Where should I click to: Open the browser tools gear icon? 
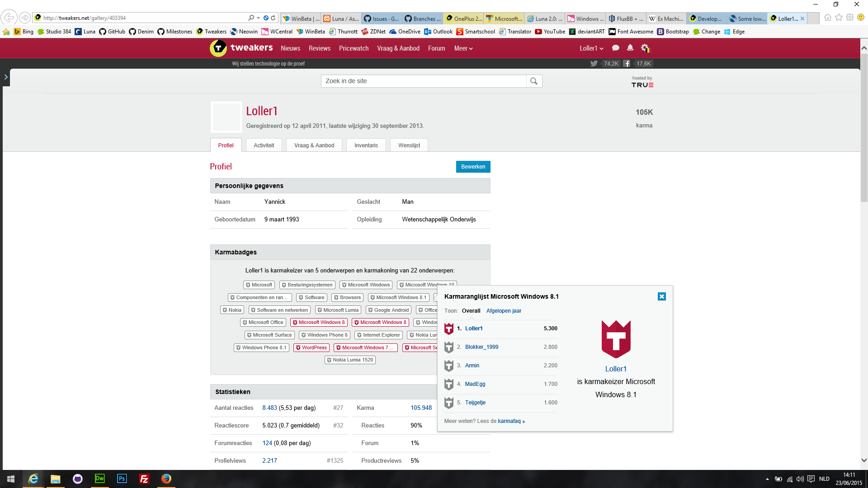click(x=850, y=18)
